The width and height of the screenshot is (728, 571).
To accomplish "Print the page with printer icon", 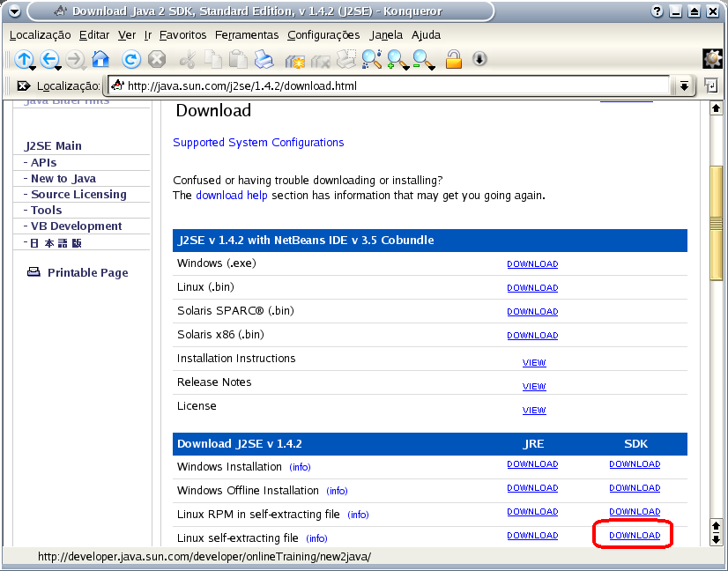I will point(264,59).
